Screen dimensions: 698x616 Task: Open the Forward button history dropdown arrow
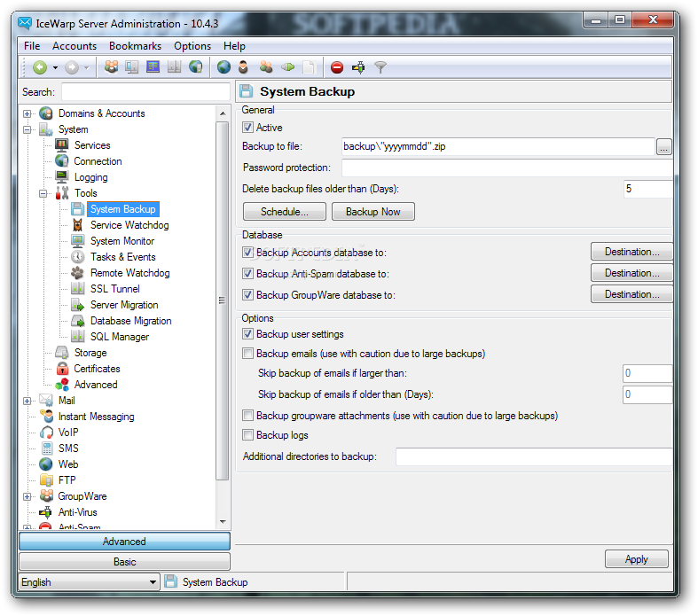87,67
